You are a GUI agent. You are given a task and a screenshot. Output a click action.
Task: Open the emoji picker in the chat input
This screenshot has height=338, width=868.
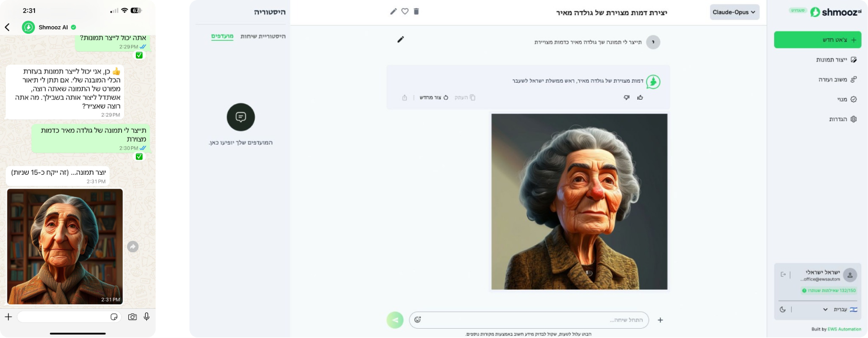tap(417, 320)
